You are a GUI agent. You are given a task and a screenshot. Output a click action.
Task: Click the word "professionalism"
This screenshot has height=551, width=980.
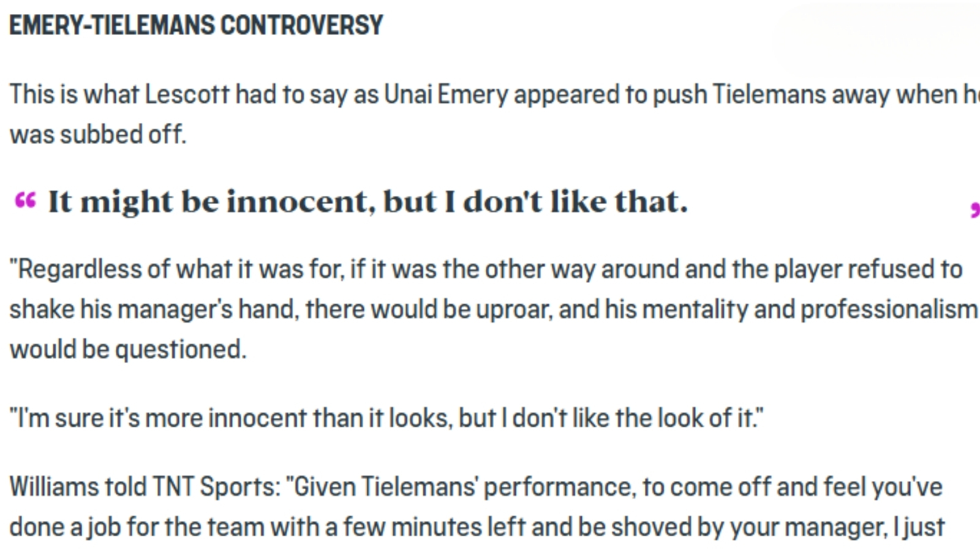tap(889, 310)
